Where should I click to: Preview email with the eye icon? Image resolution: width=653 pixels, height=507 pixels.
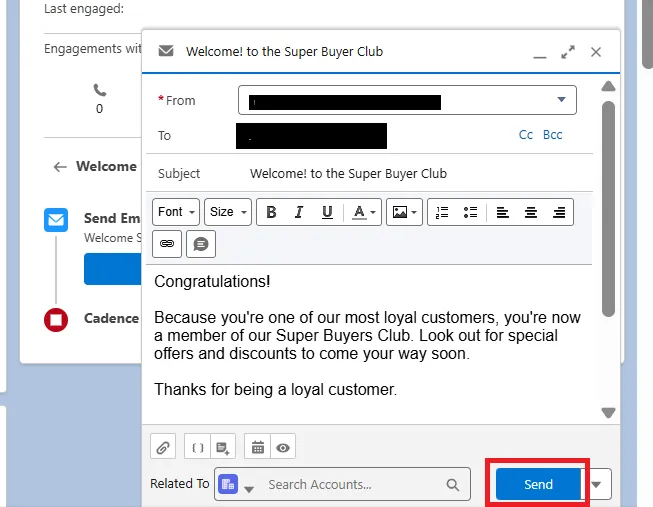(x=283, y=448)
